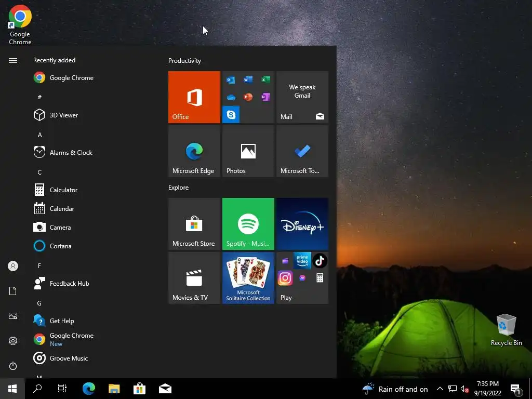
Task: Launch Microsoft Solitaire Collection tile
Action: (248, 278)
